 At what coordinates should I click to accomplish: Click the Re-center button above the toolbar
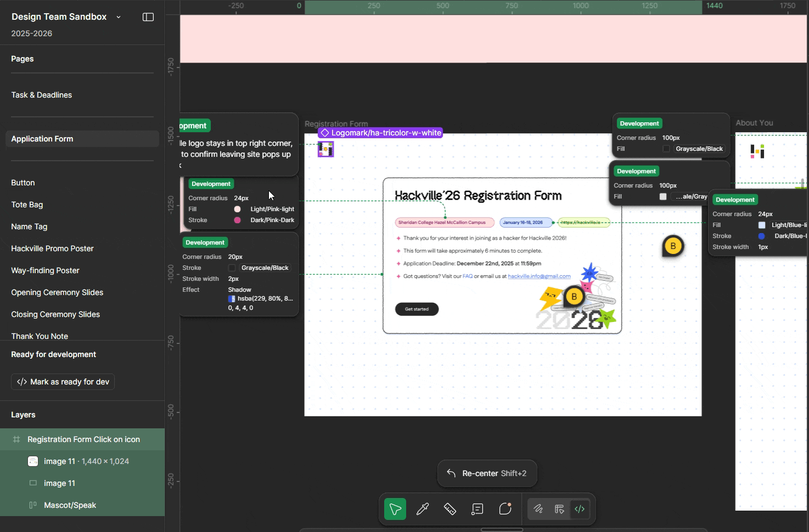(x=486, y=473)
